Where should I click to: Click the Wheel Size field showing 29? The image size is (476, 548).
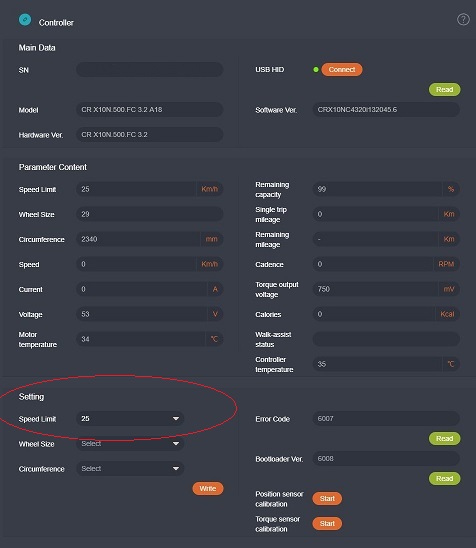[150, 214]
